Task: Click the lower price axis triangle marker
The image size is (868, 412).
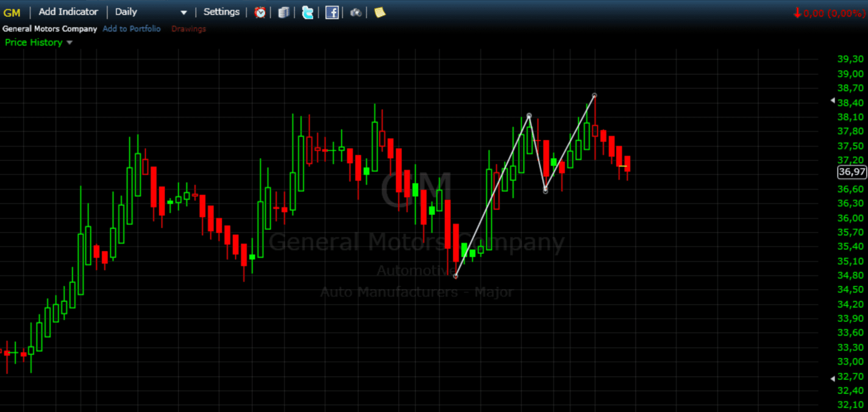Action: 832,378
